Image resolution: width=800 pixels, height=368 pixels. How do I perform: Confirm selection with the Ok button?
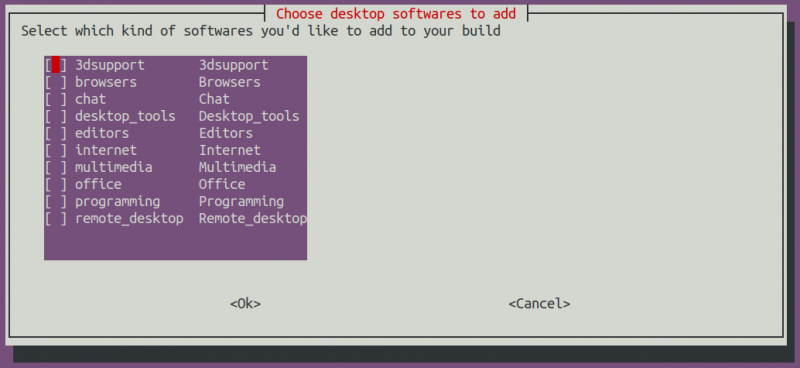[x=245, y=304]
